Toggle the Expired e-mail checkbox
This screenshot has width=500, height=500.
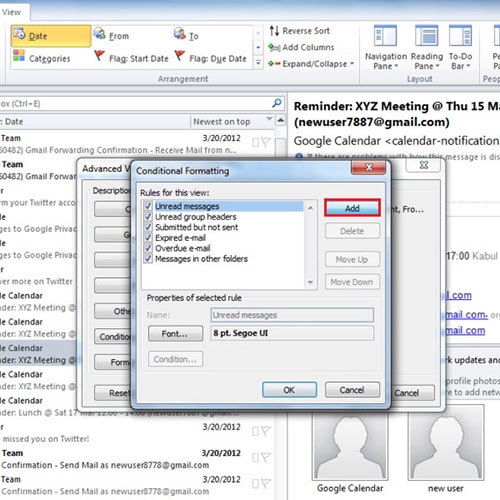(148, 238)
